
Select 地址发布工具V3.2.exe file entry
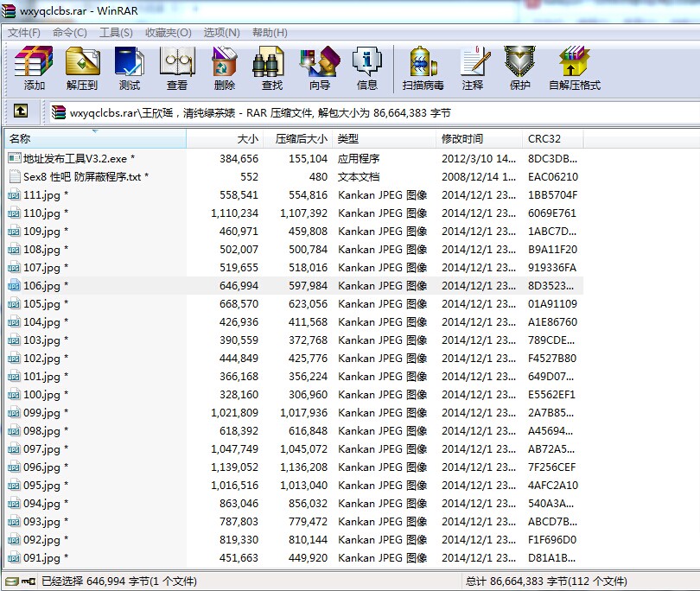[78, 159]
